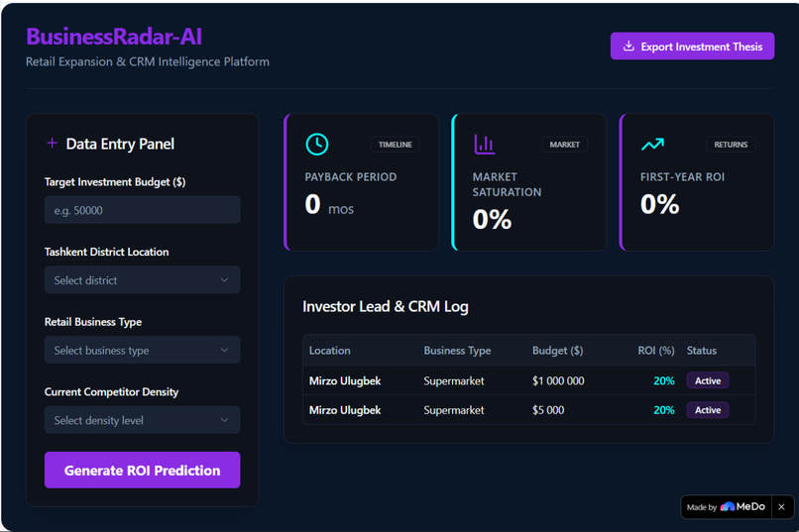Click the Tashkent District Location label
The height and width of the screenshot is (532, 799).
coord(106,252)
